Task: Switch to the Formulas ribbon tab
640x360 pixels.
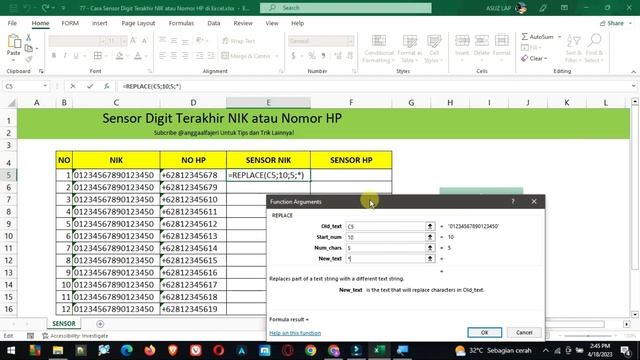Action: click(181, 23)
